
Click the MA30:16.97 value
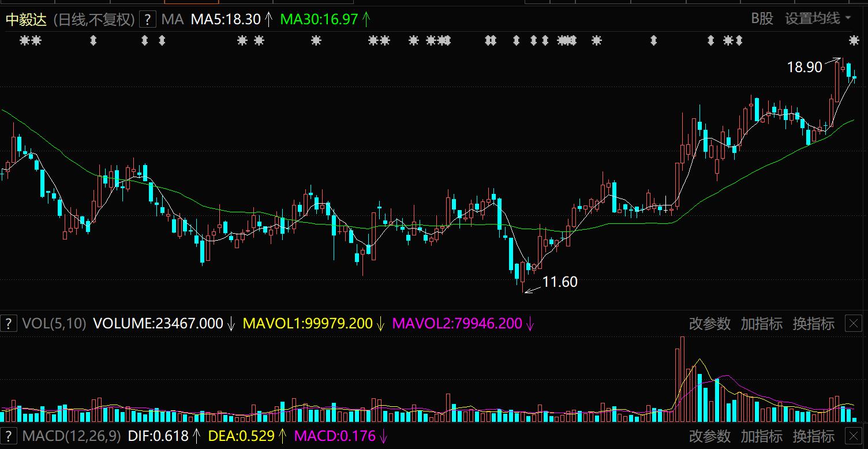[x=319, y=19]
